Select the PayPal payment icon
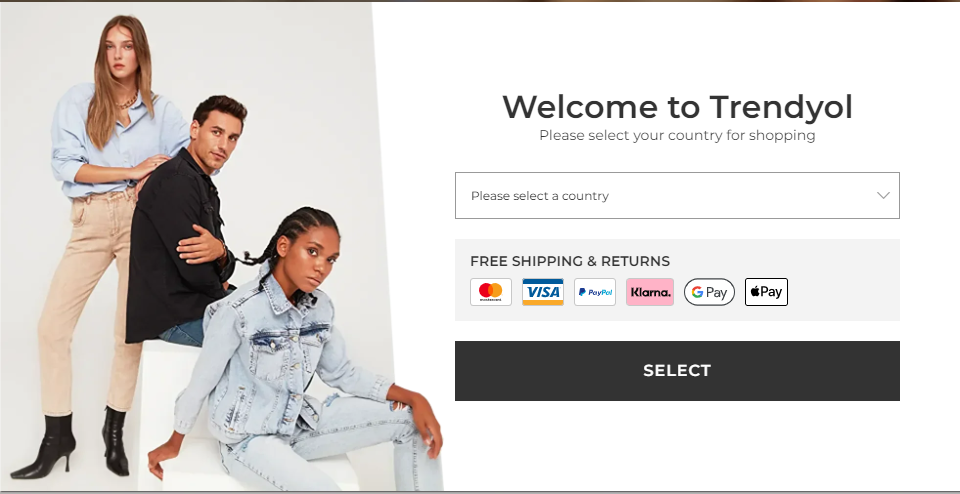 [x=594, y=292]
